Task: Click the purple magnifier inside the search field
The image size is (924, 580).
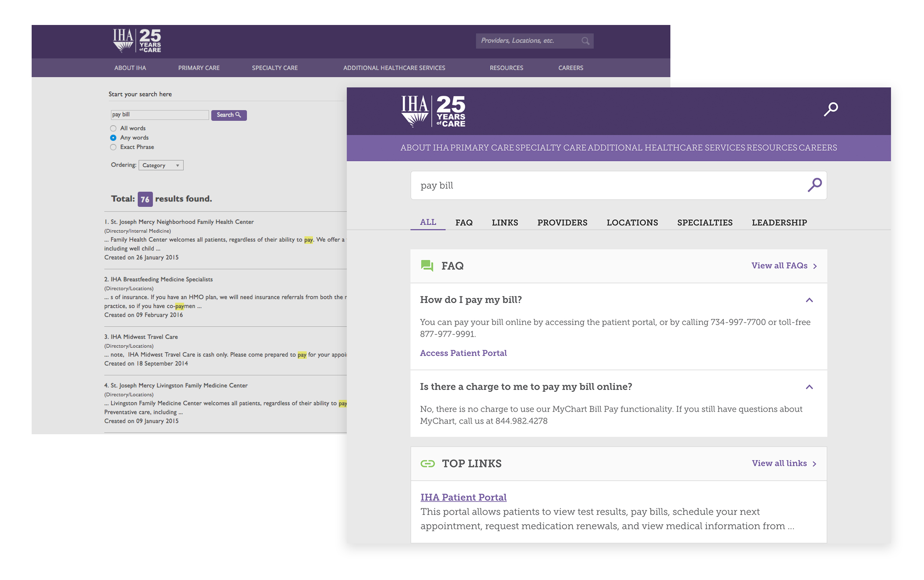Action: 814,185
